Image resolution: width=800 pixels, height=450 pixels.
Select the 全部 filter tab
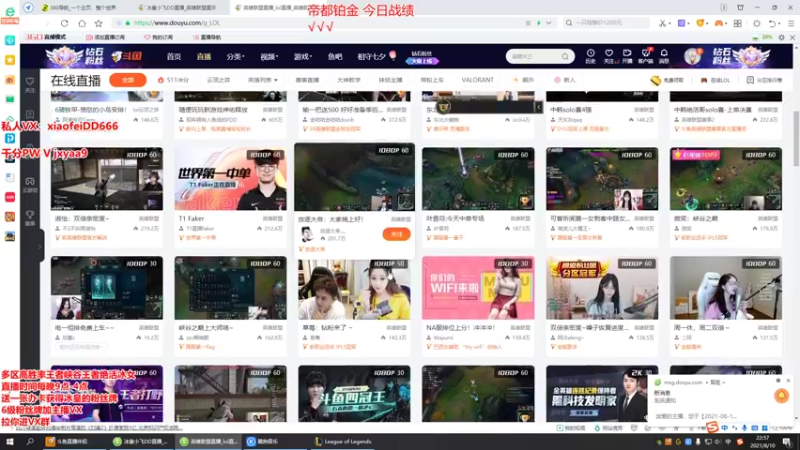tap(128, 80)
